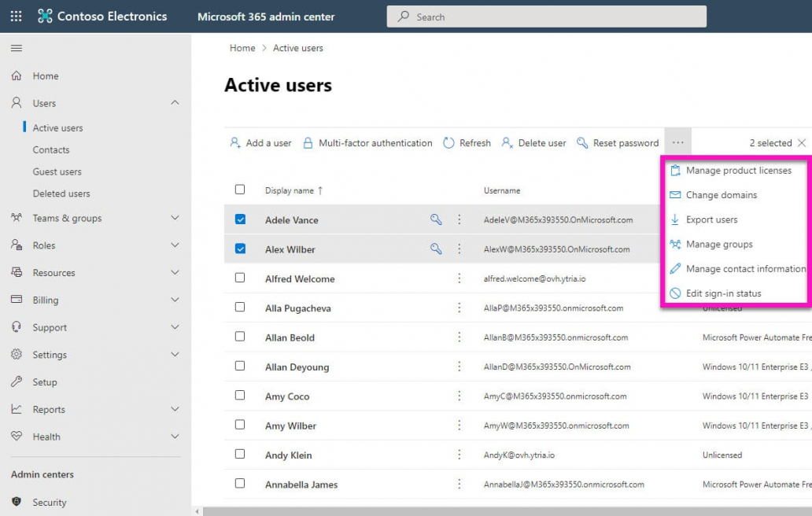Screen dimensions: 812x516
Task: Click the toolbar overflow ellipsis button
Action: click(678, 142)
